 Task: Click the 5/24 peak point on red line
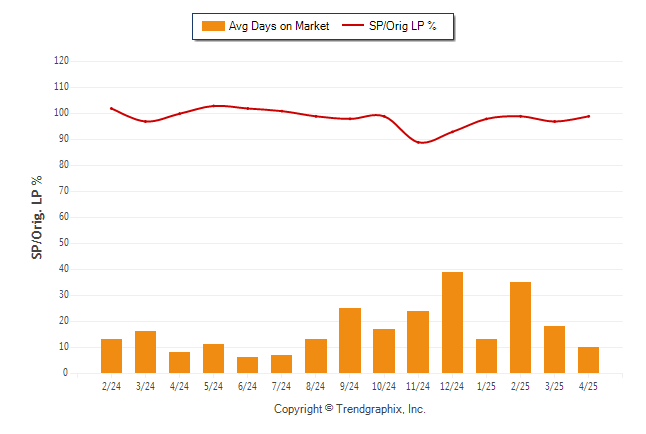pyautogui.click(x=213, y=106)
